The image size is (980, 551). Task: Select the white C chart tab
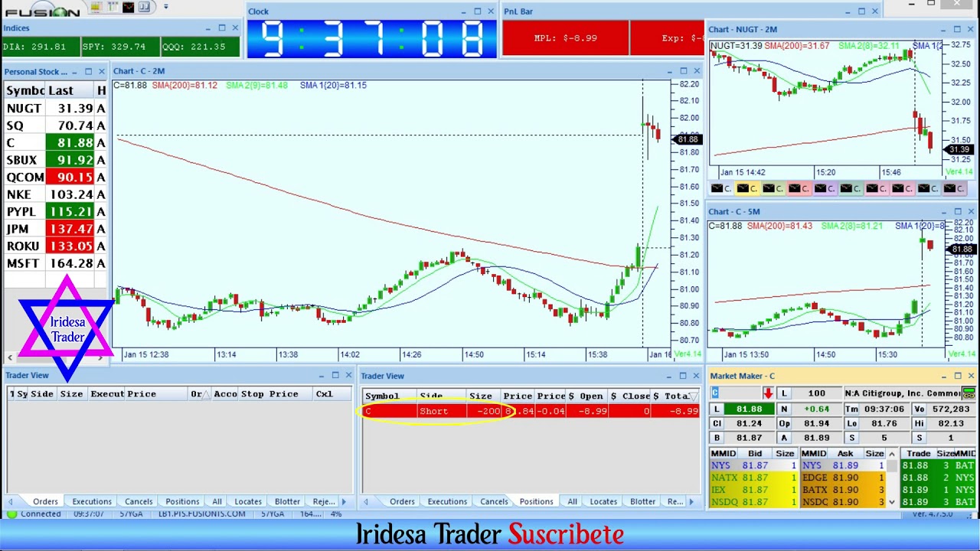pos(722,188)
